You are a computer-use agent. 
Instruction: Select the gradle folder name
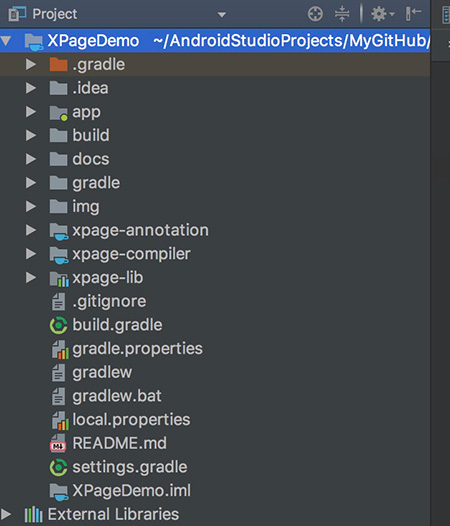click(x=96, y=183)
